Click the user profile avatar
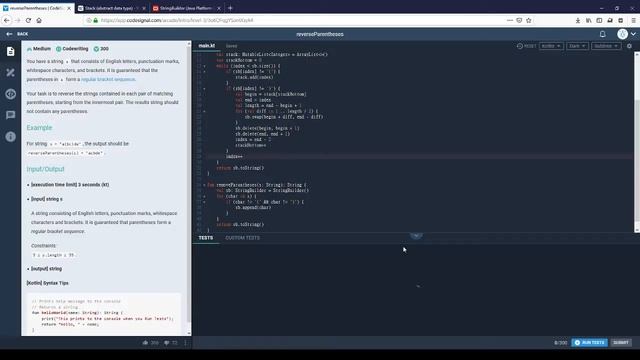Image resolution: width=640 pixels, height=360 pixels. (622, 34)
